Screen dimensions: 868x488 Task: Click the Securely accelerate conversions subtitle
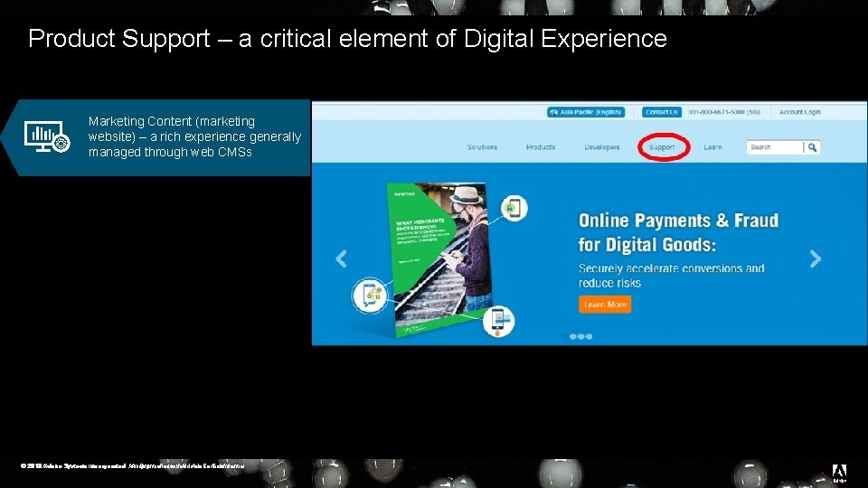point(672,276)
